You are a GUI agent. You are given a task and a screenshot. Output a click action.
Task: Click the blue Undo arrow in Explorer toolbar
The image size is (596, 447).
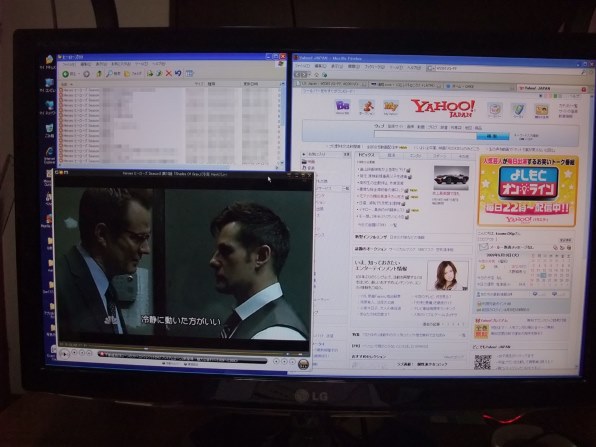click(178, 73)
